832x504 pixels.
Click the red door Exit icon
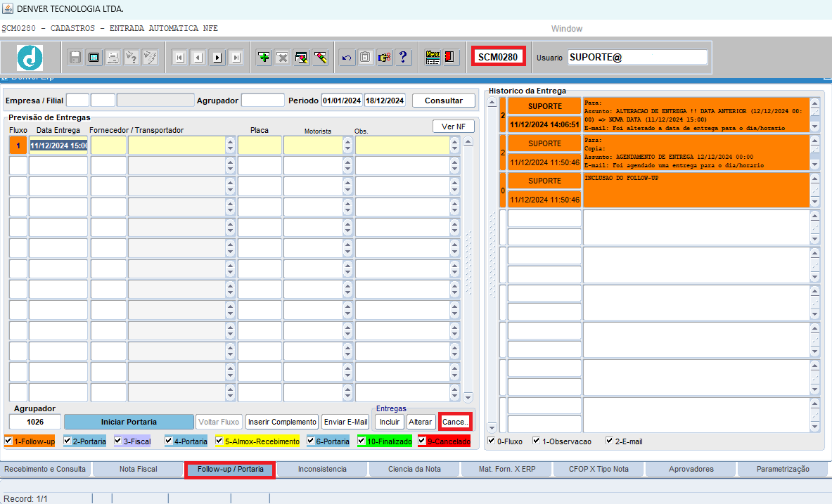[450, 58]
